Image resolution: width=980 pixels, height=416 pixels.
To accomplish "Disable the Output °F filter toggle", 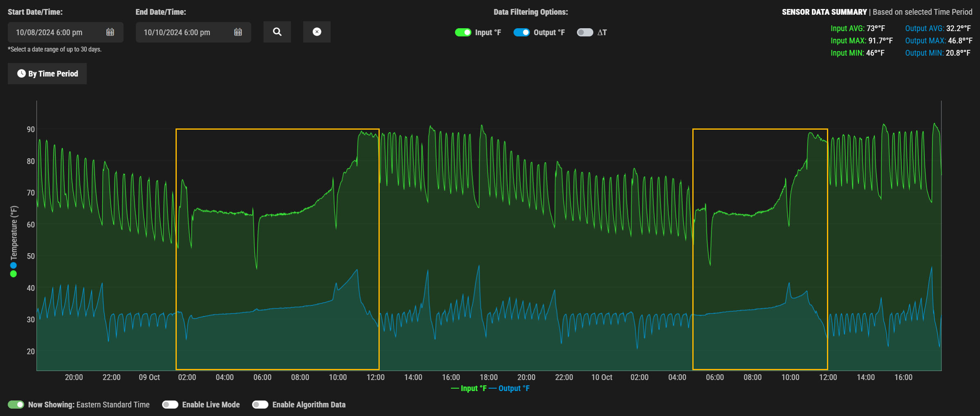I will coord(521,32).
